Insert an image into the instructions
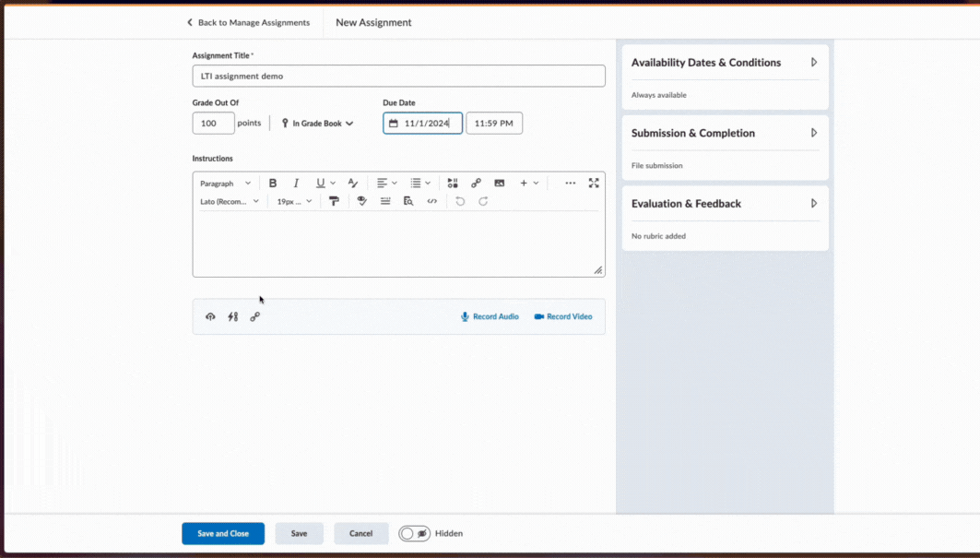Image resolution: width=980 pixels, height=558 pixels. 499,183
